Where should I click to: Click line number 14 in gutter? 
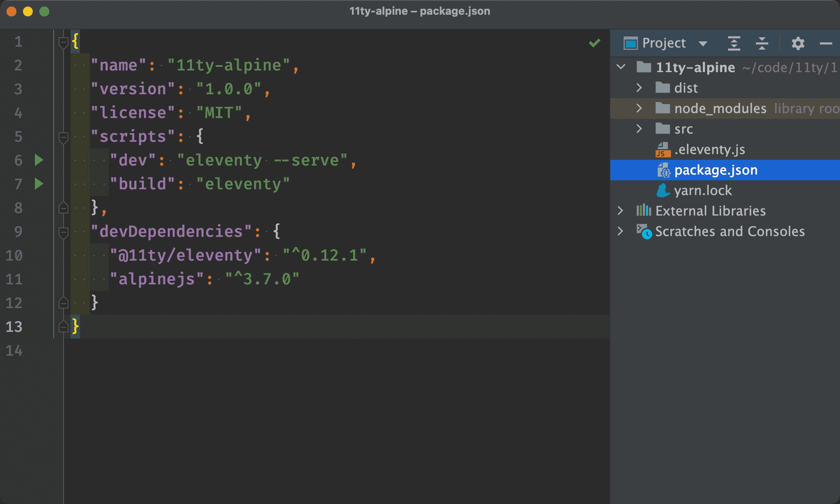pyautogui.click(x=14, y=350)
